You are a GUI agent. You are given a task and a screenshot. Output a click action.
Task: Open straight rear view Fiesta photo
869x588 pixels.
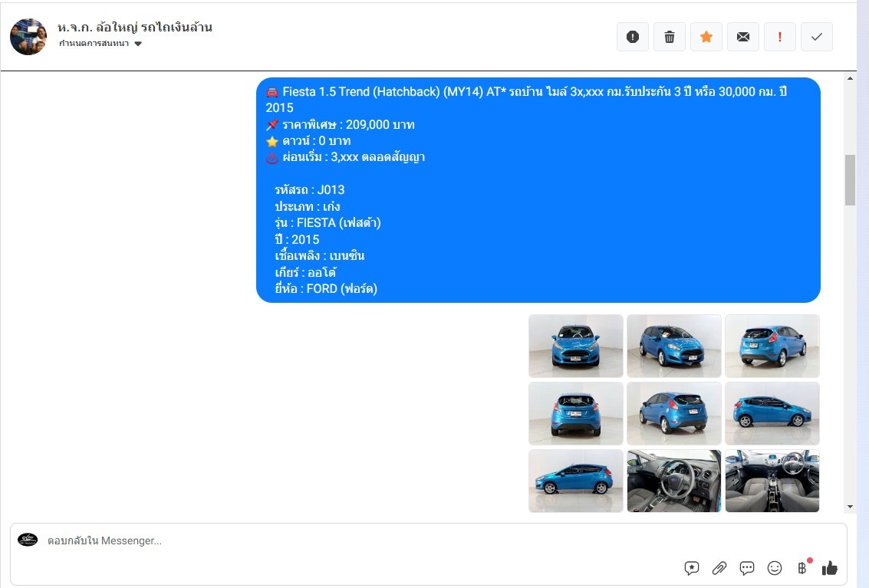point(576,413)
